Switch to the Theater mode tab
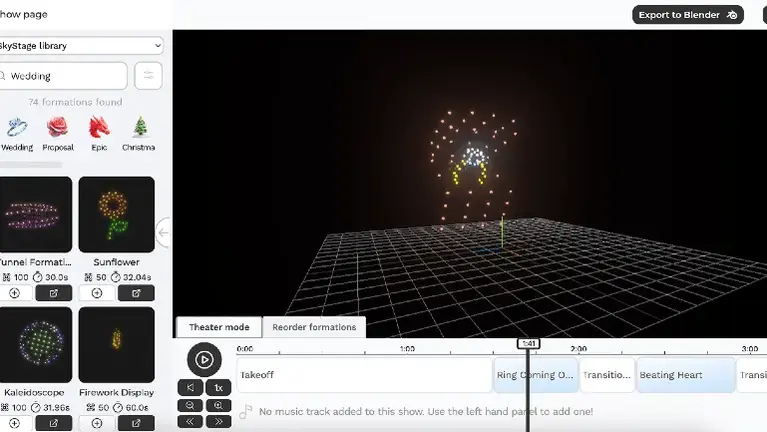 [219, 327]
